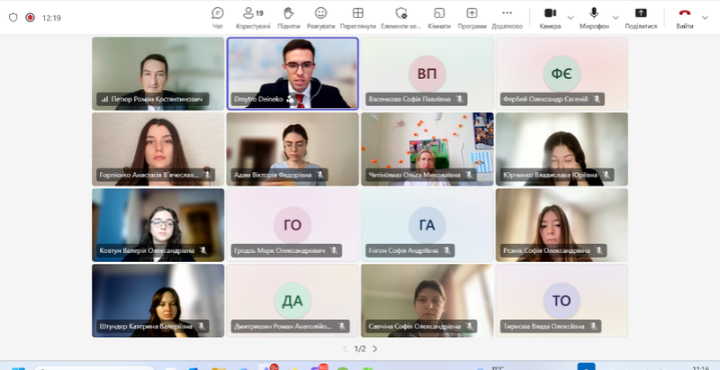This screenshot has height=370, width=720.
Task: Click muted mic icon on Васенкова Софія Павлівна
Action: 460,99
